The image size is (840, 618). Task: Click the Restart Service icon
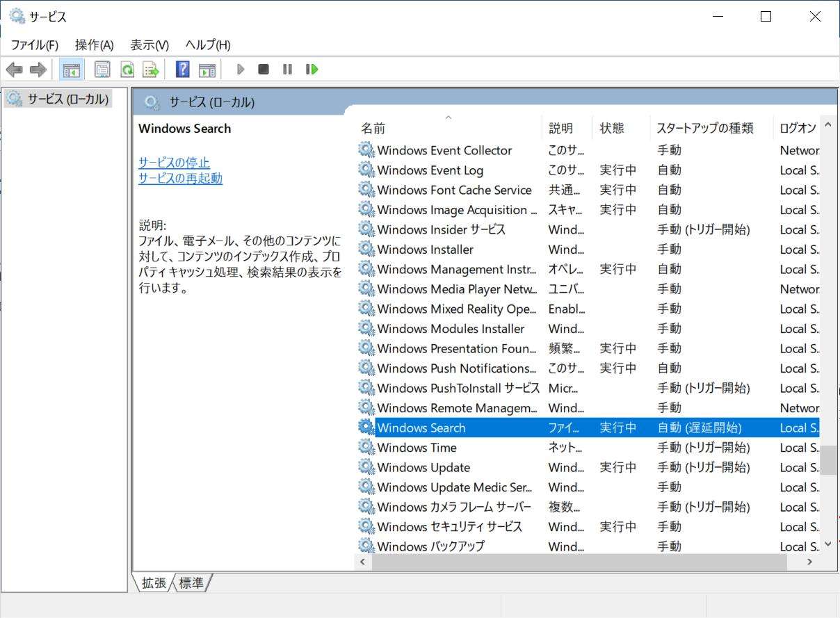point(312,70)
